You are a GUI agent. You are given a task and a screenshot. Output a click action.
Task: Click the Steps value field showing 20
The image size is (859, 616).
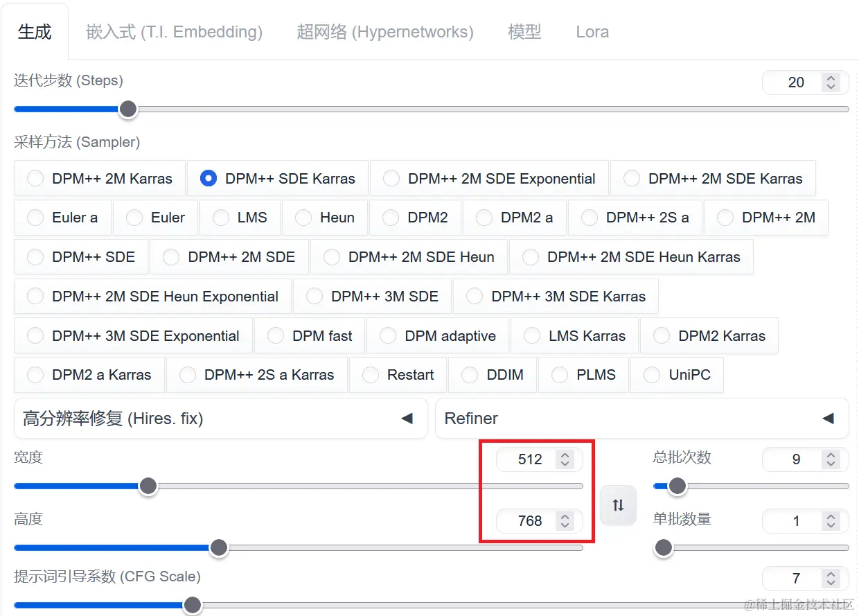[806, 82]
